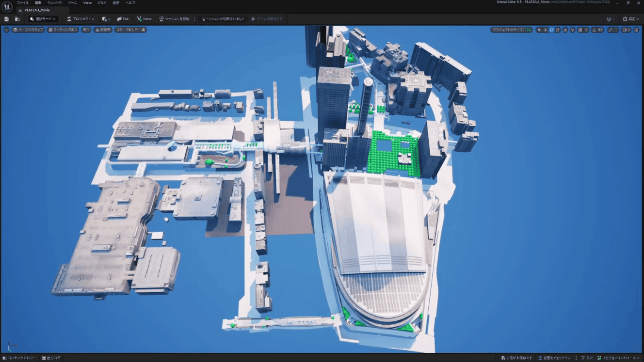Click the save level icon
Viewport: 644px width, 362px height.
[6, 19]
